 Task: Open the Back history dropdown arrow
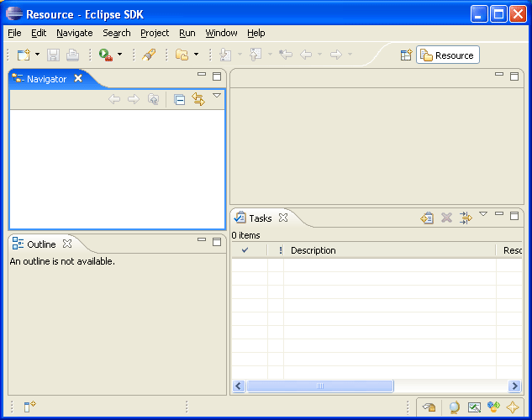[x=319, y=55]
